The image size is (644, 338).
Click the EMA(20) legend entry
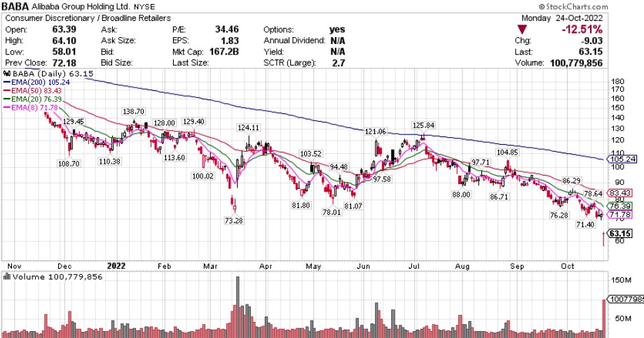pyautogui.click(x=33, y=99)
